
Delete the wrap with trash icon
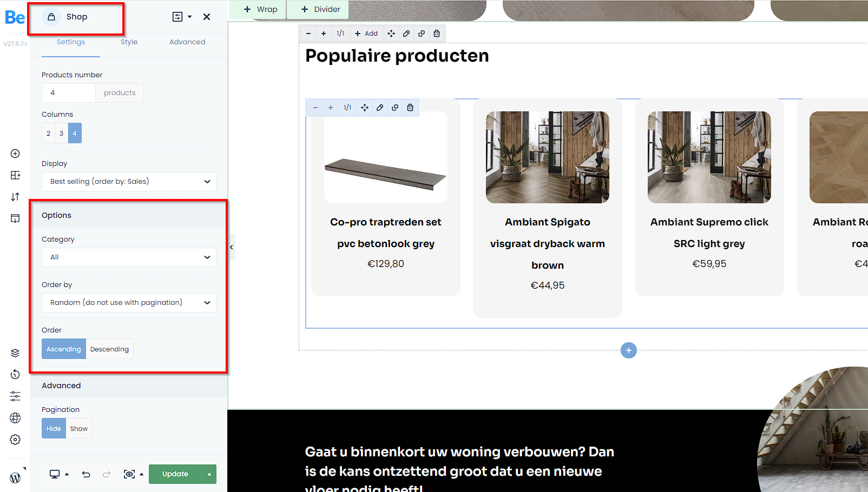click(437, 34)
